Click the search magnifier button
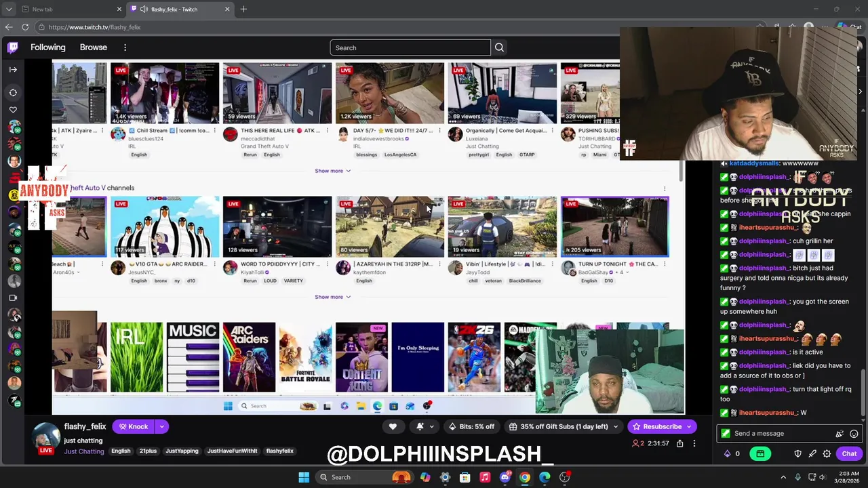Viewport: 868px width, 488px height. click(499, 47)
